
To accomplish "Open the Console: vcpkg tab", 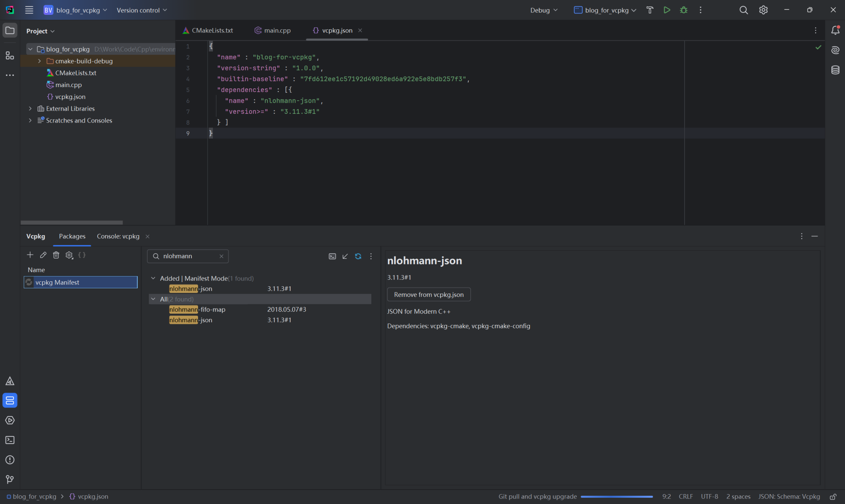I will [x=118, y=236].
